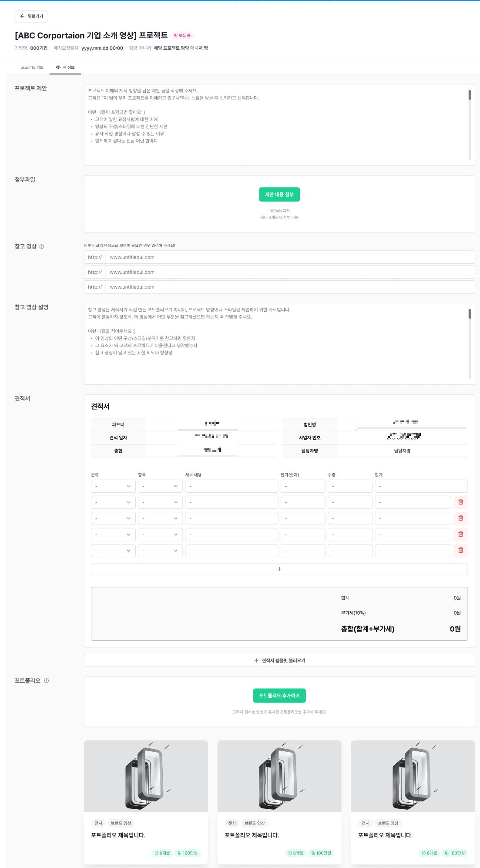Screen dimensions: 480x868
Task: Click the 6개월 badge on the leftmost portfolio card
Action: click(162, 853)
